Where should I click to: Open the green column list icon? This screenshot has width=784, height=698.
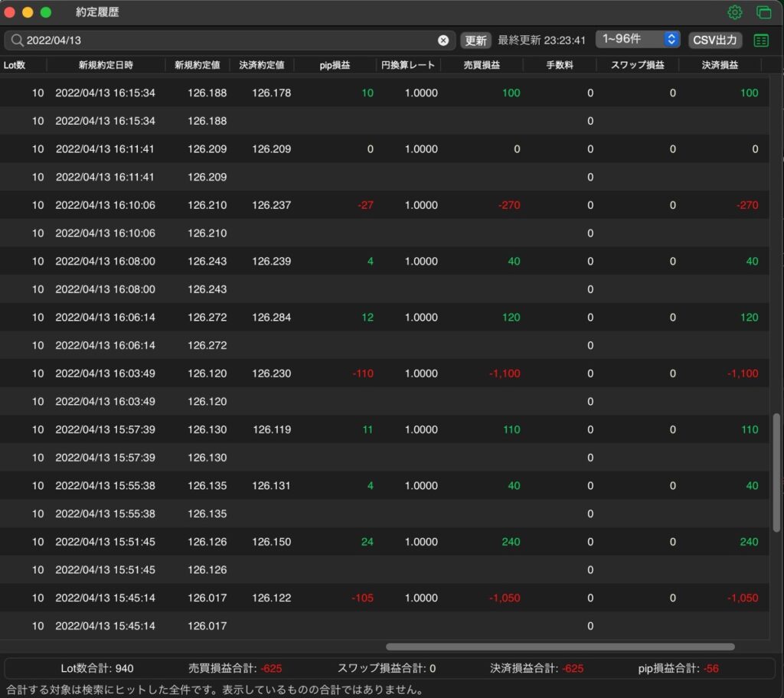(761, 41)
